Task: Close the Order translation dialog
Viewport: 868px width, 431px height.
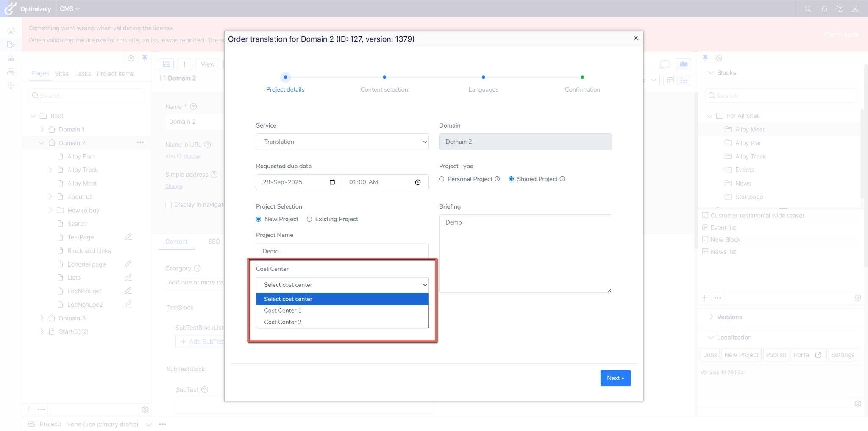Action: pyautogui.click(x=636, y=38)
